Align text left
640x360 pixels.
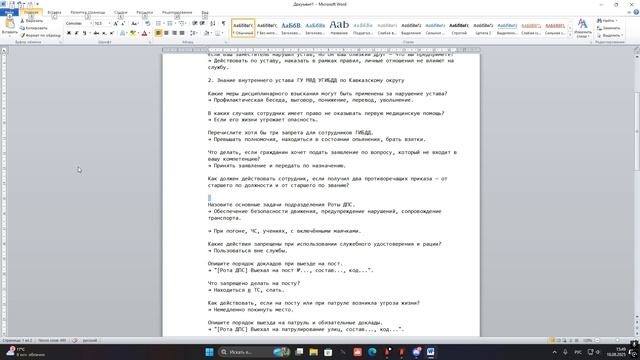click(158, 33)
